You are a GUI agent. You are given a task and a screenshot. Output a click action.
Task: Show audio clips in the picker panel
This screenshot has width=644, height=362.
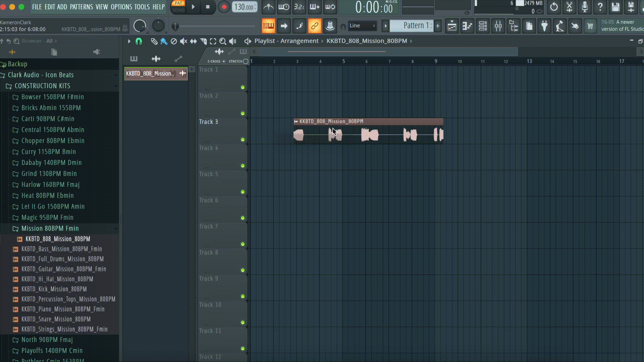[x=156, y=59]
